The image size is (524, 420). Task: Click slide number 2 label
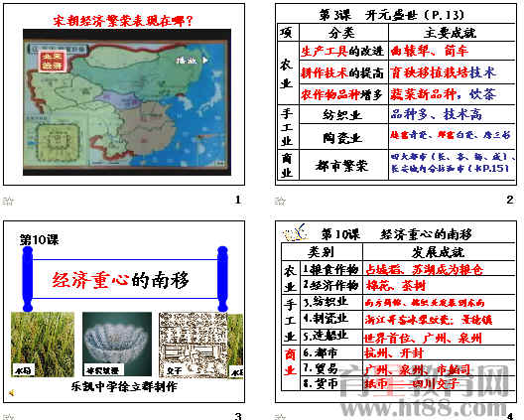(x=510, y=200)
